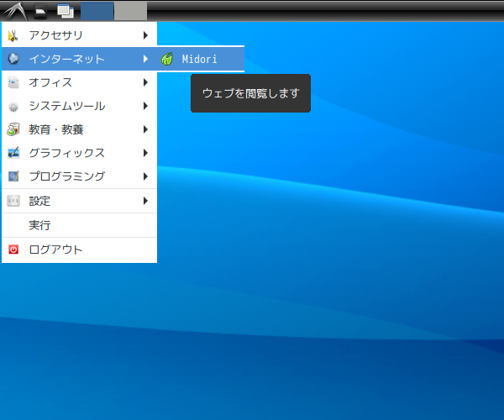
Task: Switch to the gray second desktop pager
Action: click(x=131, y=11)
